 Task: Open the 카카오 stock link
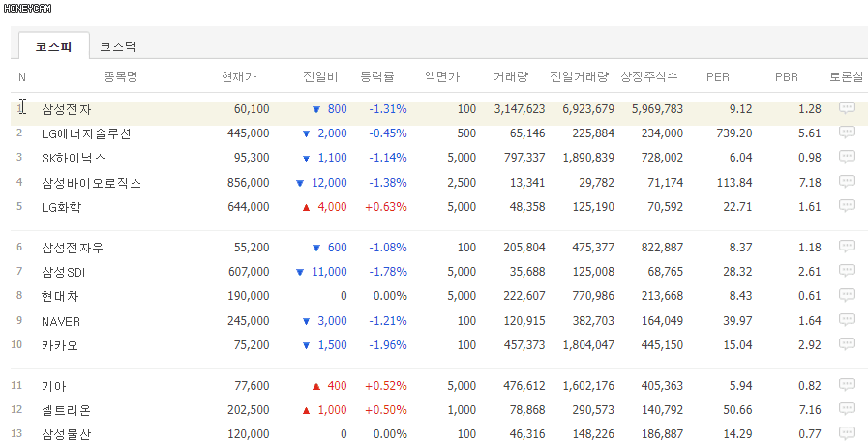pos(60,345)
